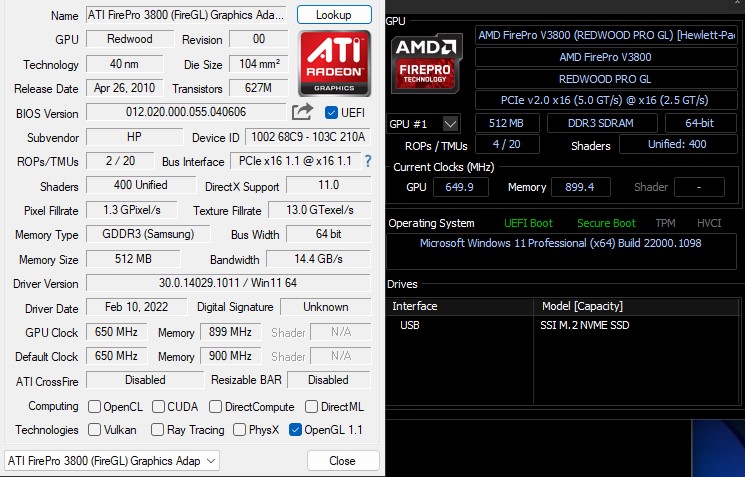Click the Lookup button

[x=334, y=15]
